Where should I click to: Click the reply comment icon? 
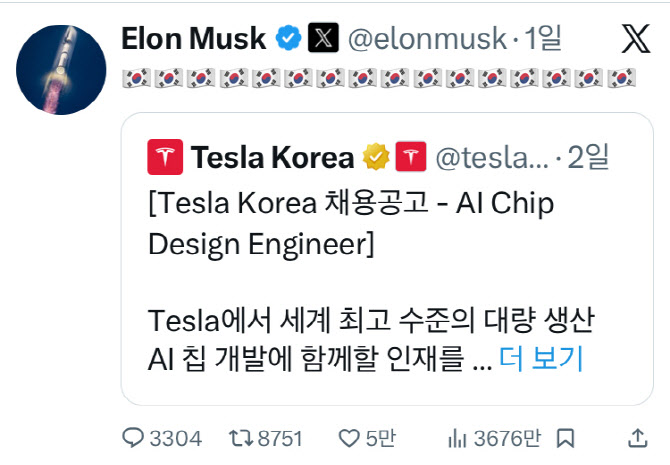click(x=133, y=438)
